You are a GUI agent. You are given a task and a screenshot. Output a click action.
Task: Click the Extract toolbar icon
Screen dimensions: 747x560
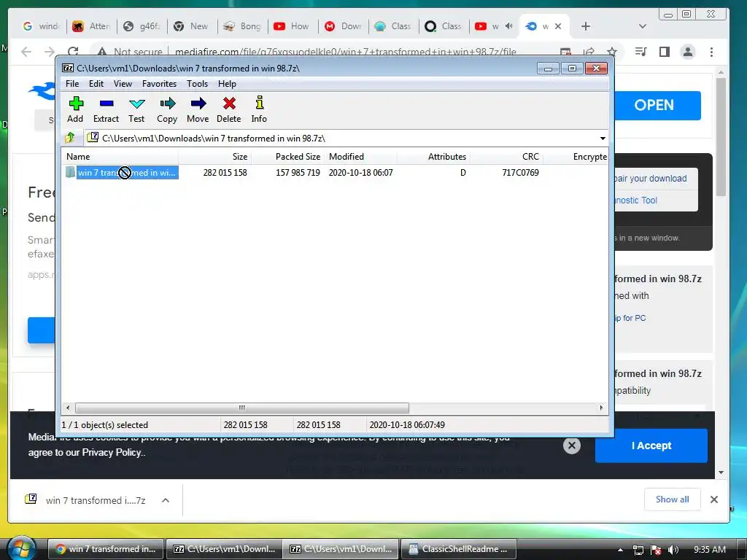[106, 110]
